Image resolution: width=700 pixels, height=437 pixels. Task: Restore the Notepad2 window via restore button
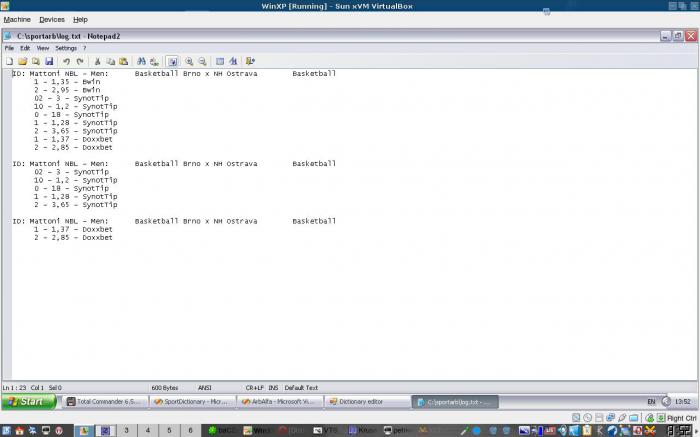[678, 36]
